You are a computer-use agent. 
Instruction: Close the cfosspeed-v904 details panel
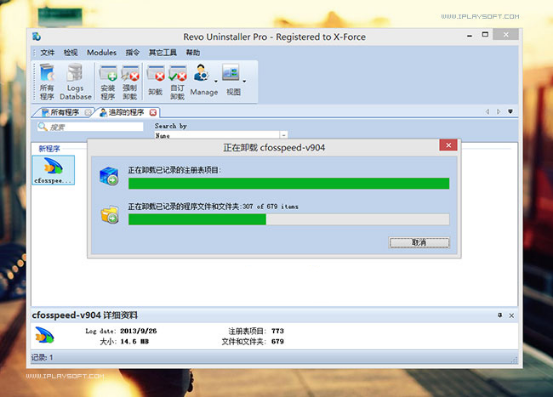(x=512, y=315)
